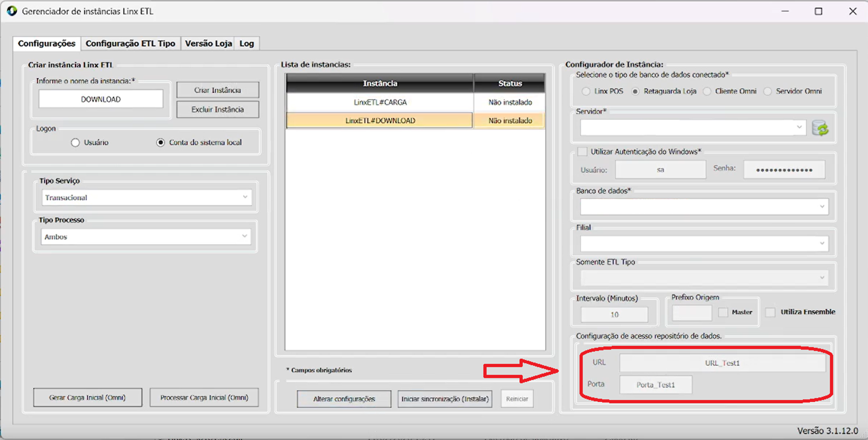The image size is (868, 440).
Task: Choose the Cliente Omni database type
Action: pyautogui.click(x=707, y=91)
